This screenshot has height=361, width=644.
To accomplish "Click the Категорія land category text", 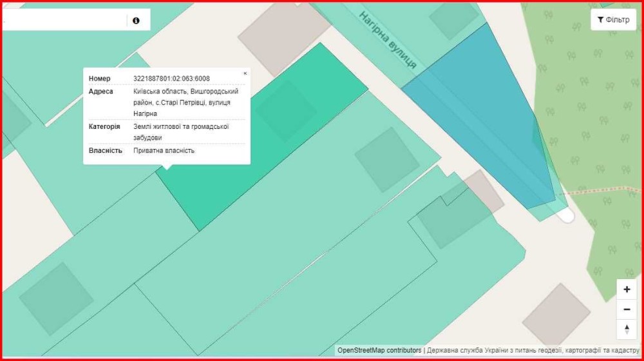I will 180,132.
